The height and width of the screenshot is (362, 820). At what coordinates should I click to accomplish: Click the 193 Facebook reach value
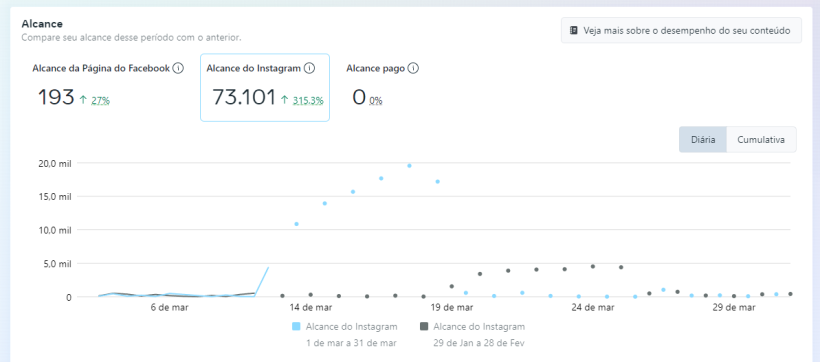click(56, 97)
